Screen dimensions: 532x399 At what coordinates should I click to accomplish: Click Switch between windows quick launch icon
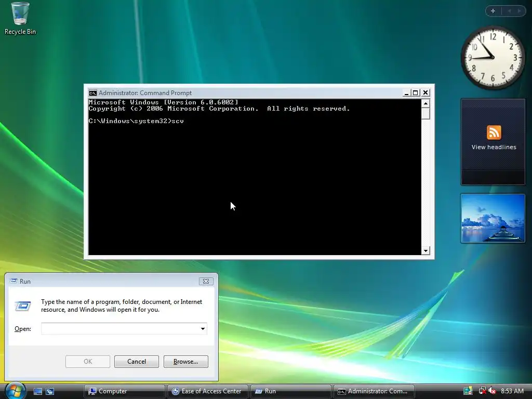tap(50, 391)
